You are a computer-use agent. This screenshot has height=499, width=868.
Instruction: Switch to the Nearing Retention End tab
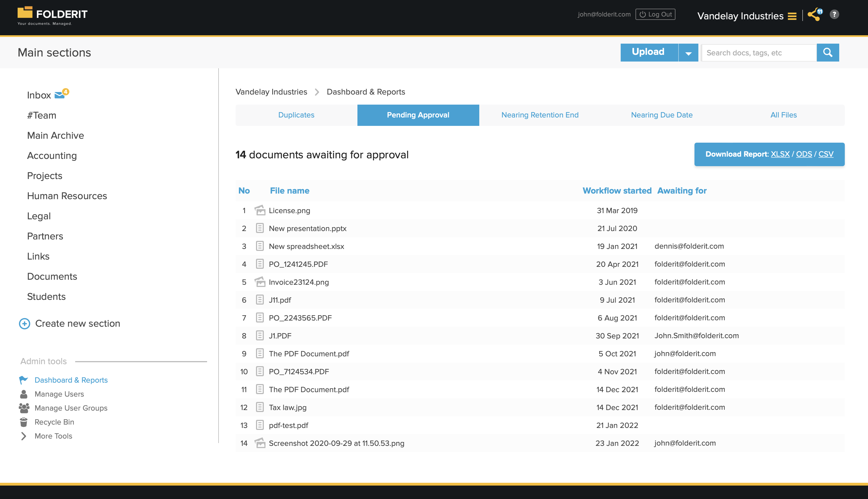tap(540, 115)
